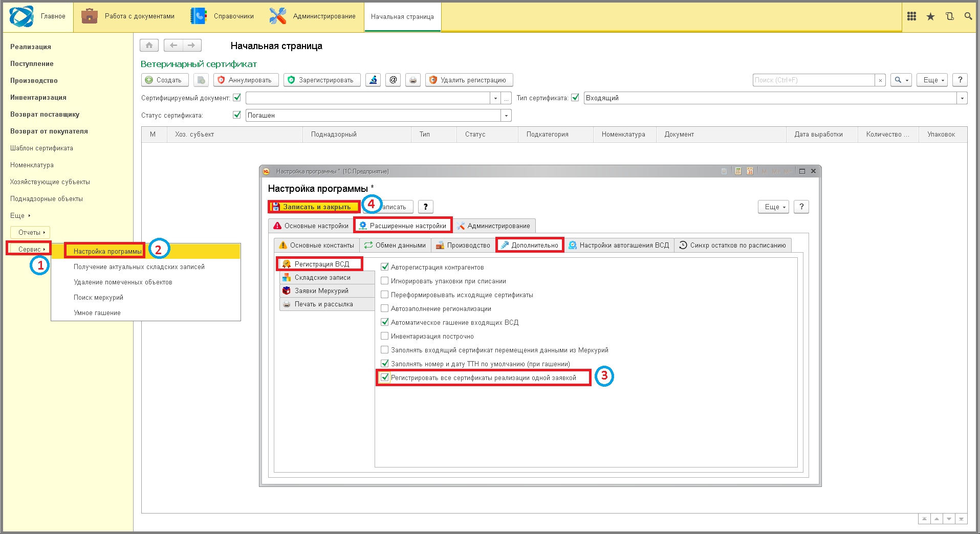The width and height of the screenshot is (980, 534).
Task: Click Записать и закрыть button
Action: tap(313, 207)
